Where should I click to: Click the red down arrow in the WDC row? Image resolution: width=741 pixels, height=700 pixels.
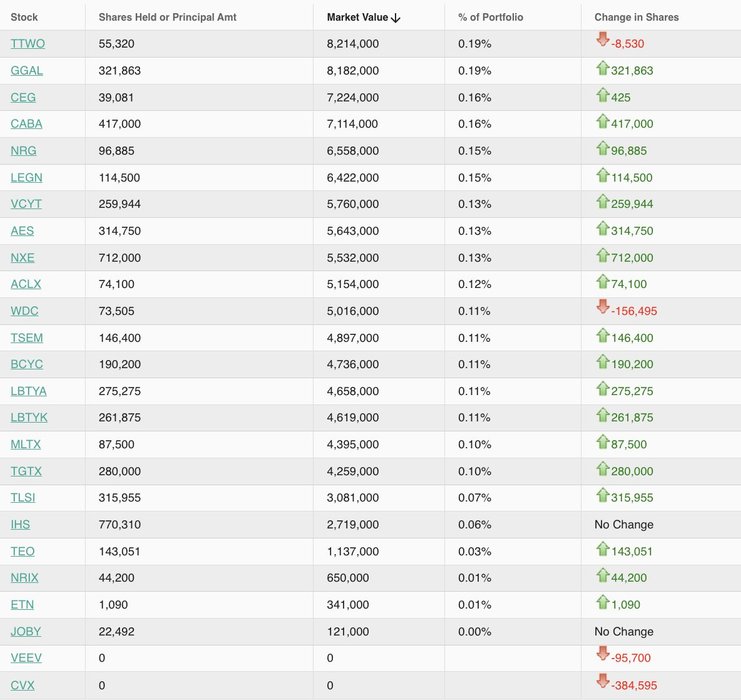603,306
